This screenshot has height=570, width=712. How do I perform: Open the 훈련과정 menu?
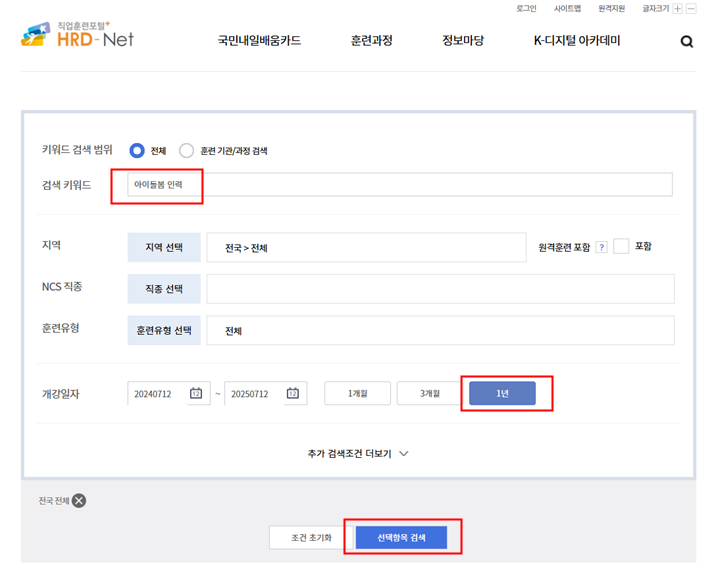point(371,40)
